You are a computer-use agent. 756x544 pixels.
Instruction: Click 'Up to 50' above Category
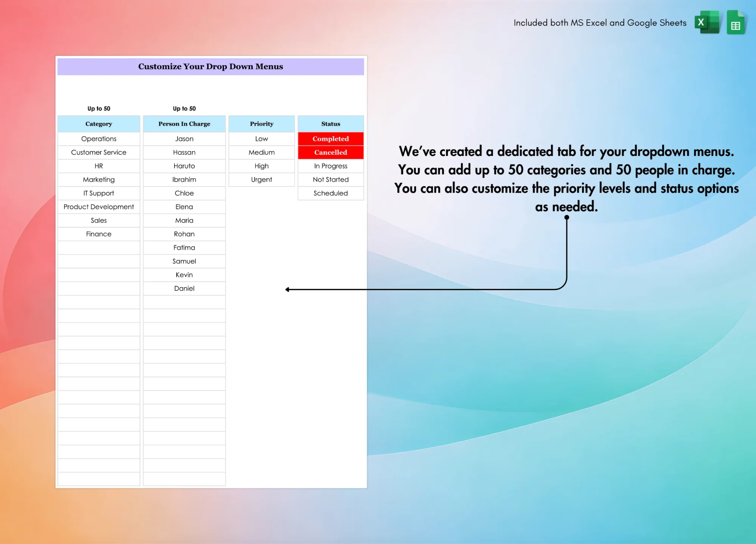[99, 108]
